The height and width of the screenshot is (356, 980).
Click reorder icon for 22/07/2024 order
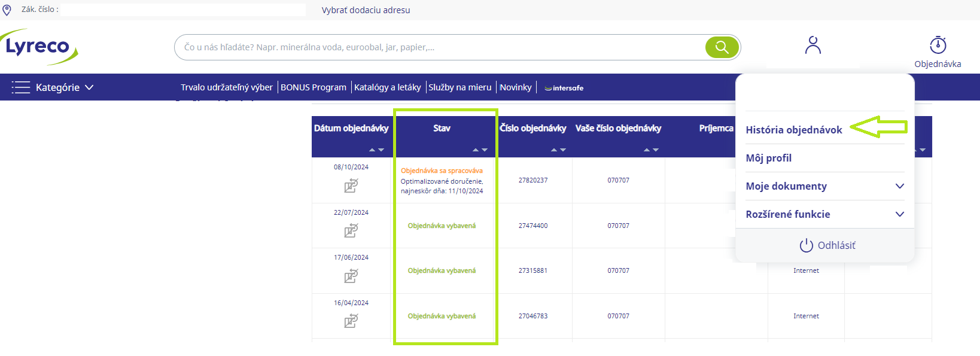[351, 230]
